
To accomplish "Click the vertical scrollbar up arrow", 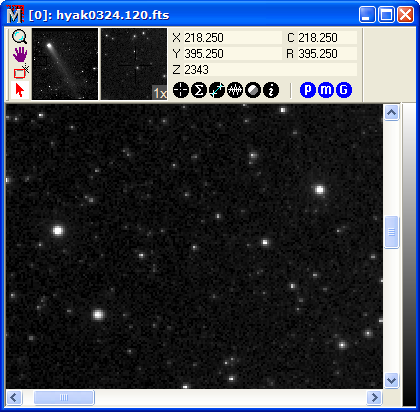I will [391, 113].
